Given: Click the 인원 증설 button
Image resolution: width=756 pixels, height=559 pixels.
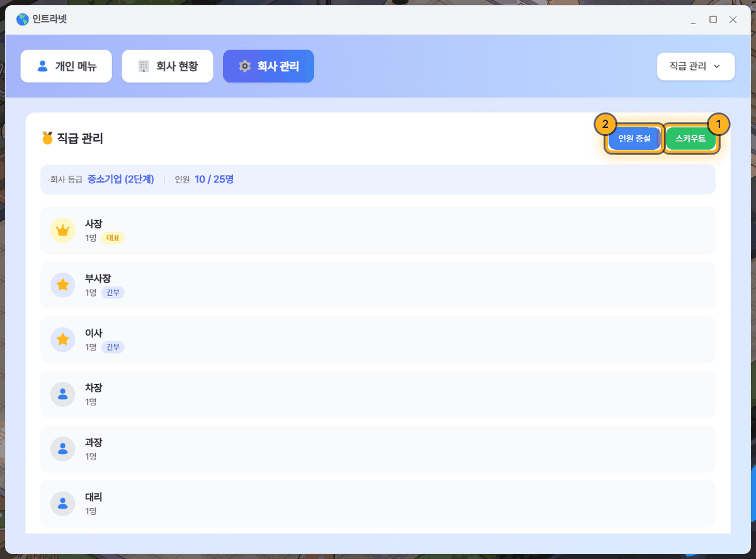Looking at the screenshot, I should point(634,138).
